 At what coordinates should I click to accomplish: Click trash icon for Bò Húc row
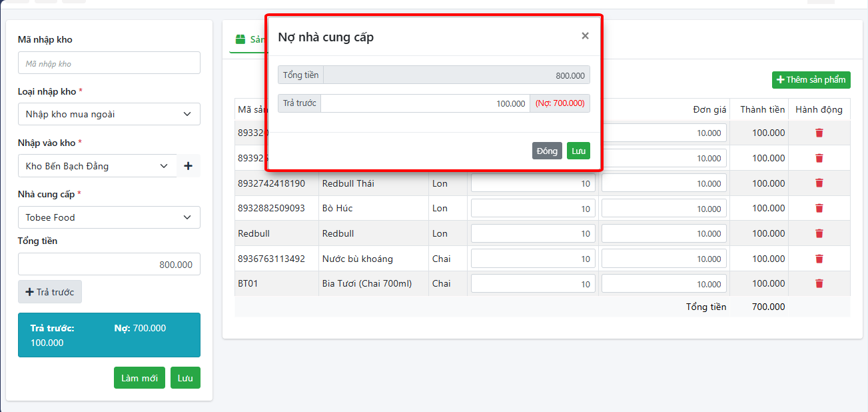click(x=819, y=208)
